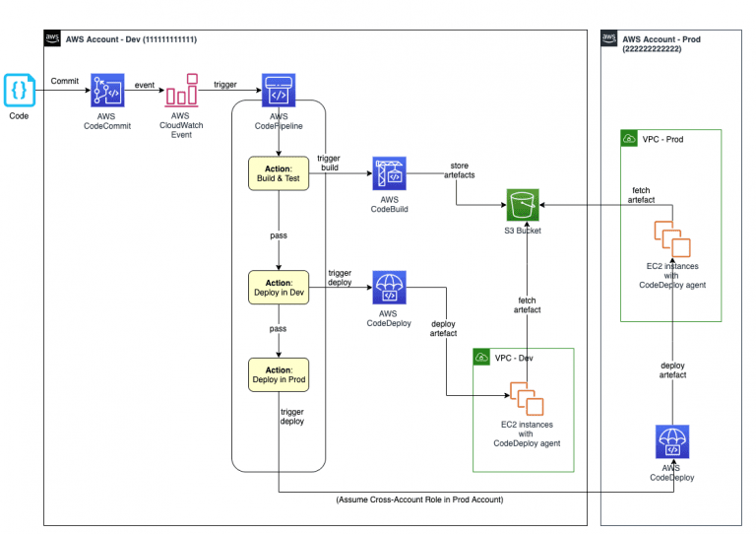Select the AWS Account - Dev title text
756x534 pixels.
pos(131,39)
